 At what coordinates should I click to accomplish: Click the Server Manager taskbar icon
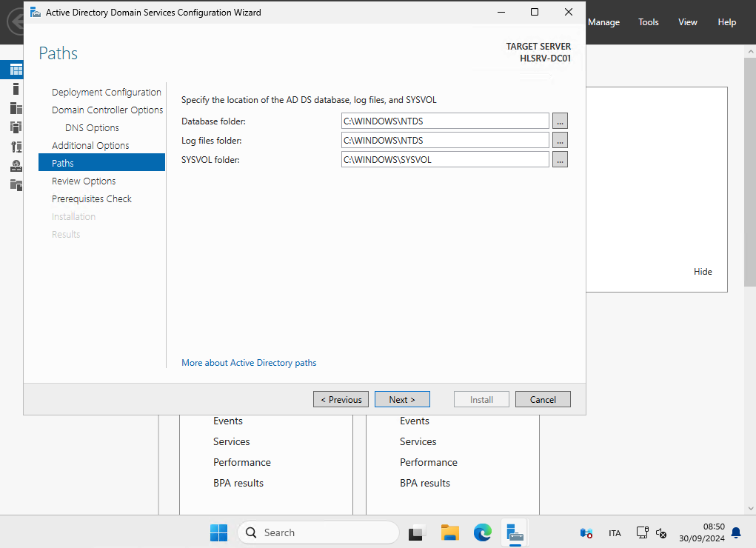point(515,532)
